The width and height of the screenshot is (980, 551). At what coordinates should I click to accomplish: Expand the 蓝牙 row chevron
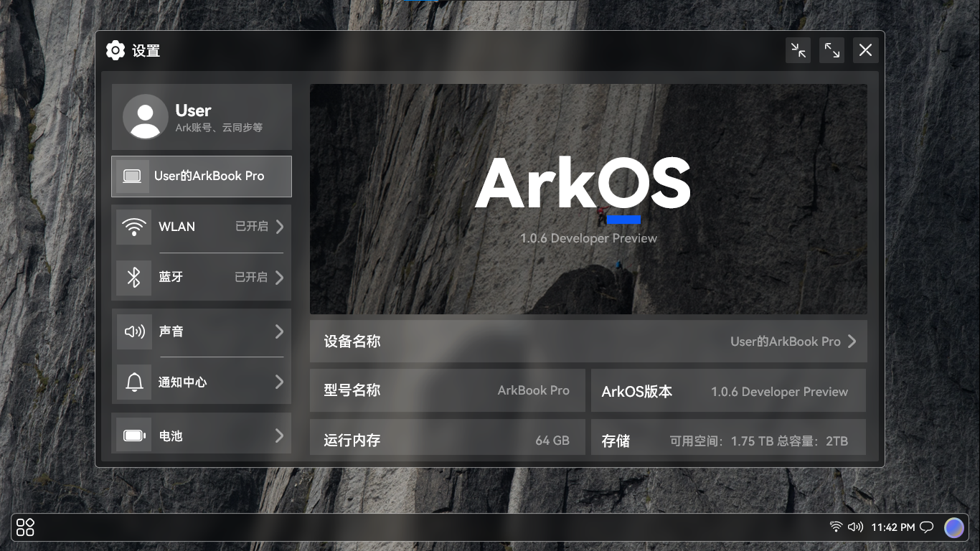point(280,278)
